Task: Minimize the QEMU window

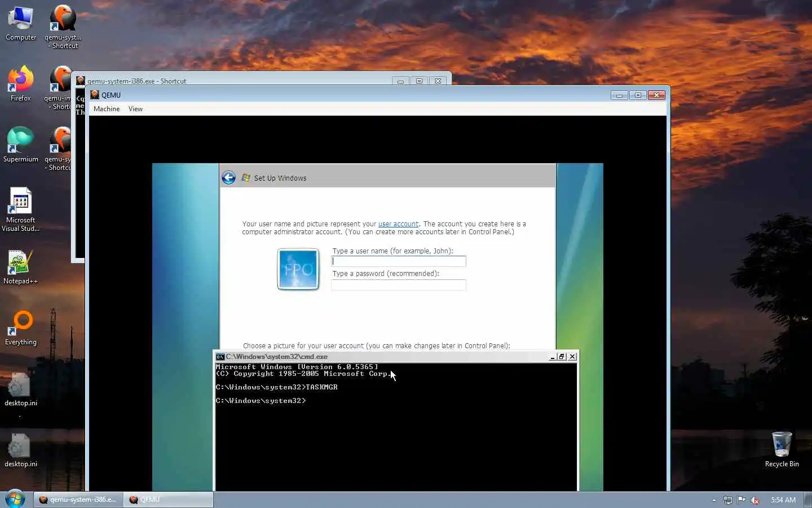Action: pyautogui.click(x=619, y=95)
